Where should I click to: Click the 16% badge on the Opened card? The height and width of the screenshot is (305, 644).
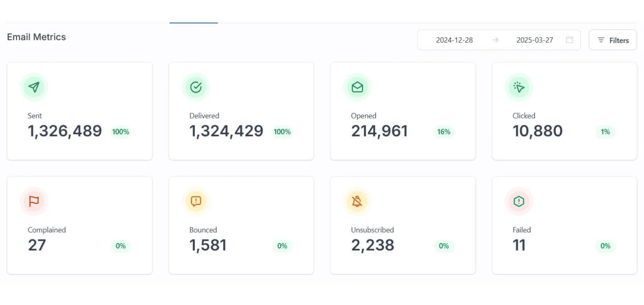(444, 132)
